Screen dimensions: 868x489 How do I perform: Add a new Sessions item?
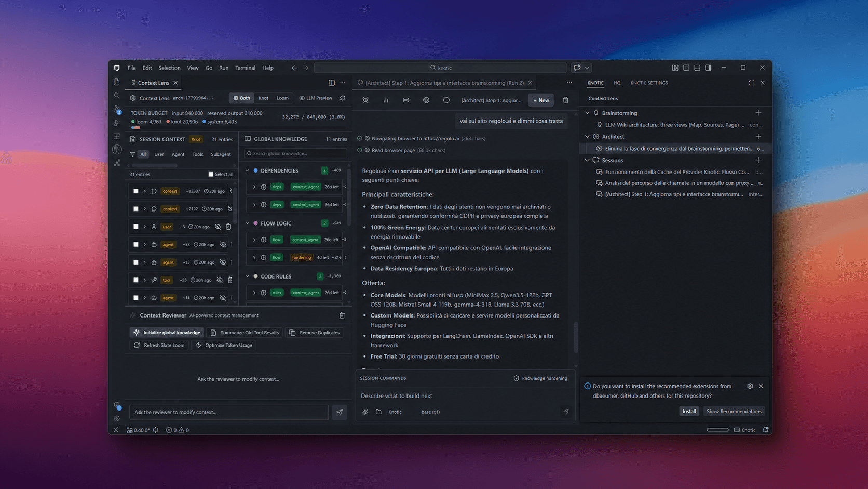tap(758, 160)
